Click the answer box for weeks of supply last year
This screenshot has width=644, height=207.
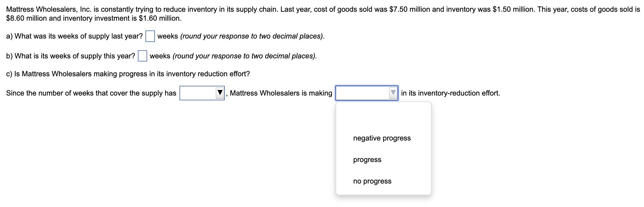[150, 36]
